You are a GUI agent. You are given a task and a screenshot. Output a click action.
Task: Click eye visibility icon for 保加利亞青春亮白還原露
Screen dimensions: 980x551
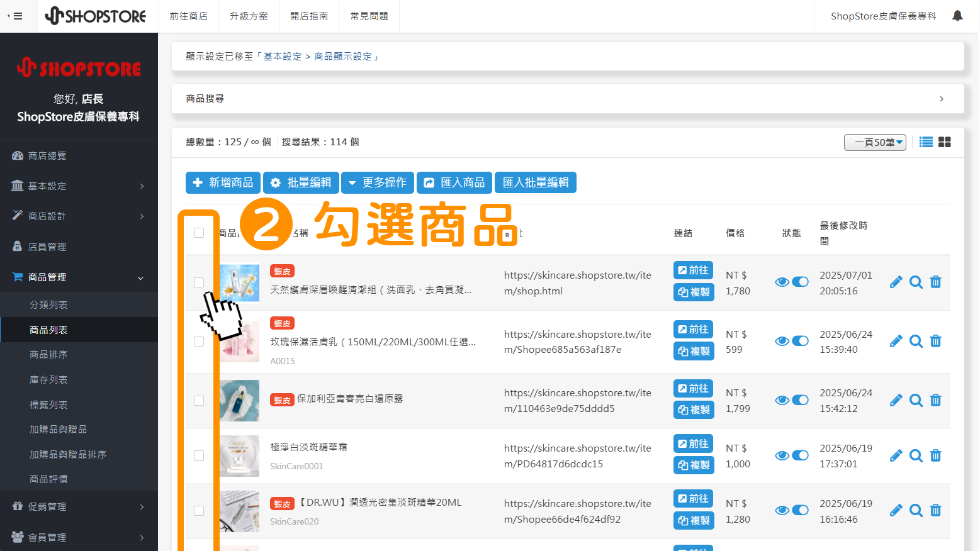(782, 400)
